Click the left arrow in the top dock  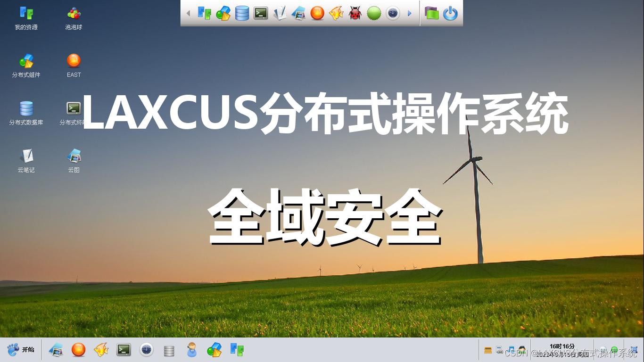[188, 13]
